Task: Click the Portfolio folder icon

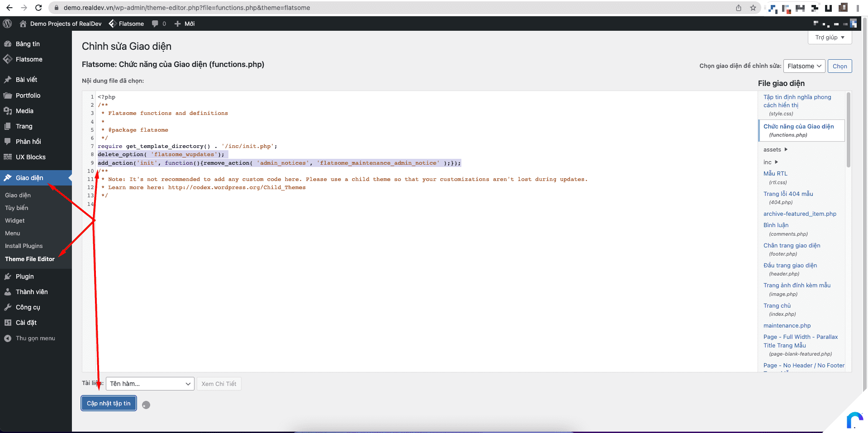Action: (x=8, y=95)
